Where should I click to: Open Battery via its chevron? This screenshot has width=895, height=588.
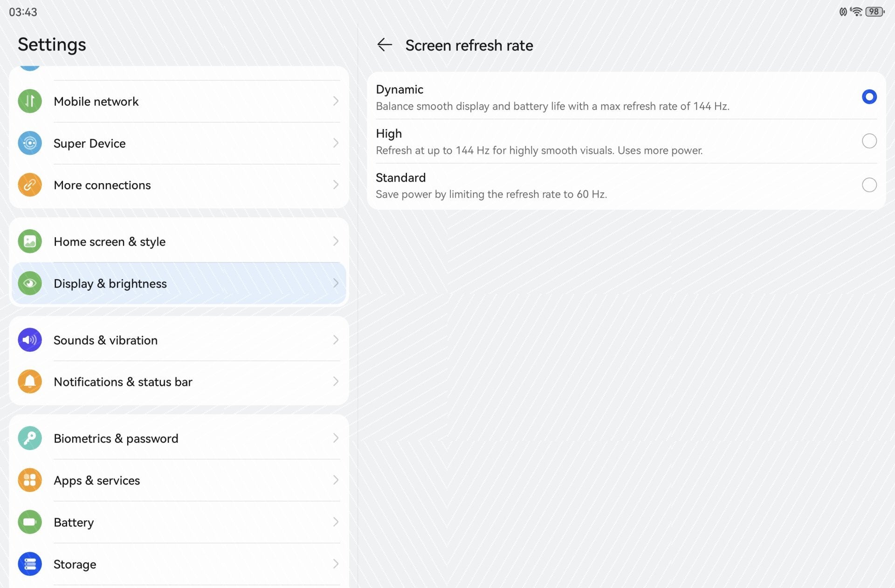coord(336,522)
